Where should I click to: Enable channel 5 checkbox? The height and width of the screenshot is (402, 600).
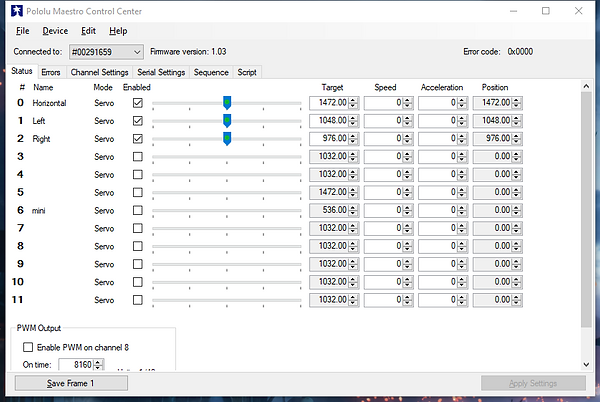coord(138,192)
